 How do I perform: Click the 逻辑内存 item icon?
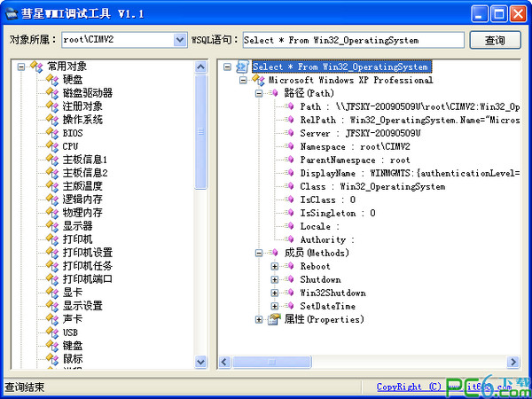pyautogui.click(x=52, y=199)
